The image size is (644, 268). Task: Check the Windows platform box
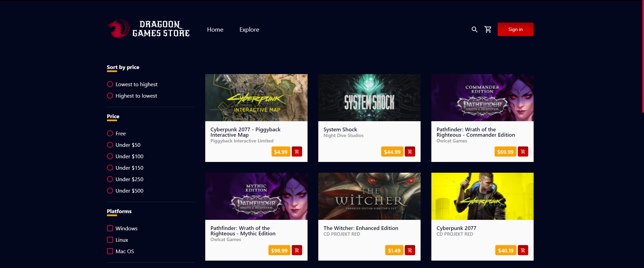click(110, 228)
